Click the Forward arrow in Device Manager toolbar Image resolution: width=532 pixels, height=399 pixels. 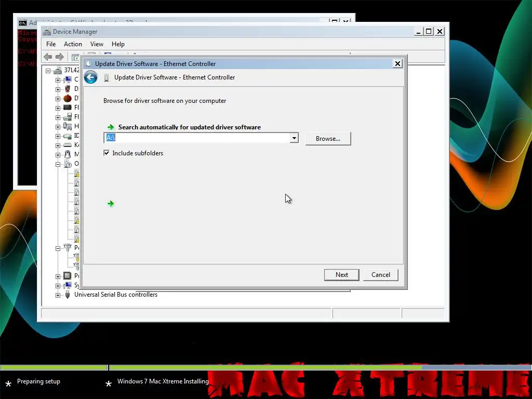coord(60,57)
